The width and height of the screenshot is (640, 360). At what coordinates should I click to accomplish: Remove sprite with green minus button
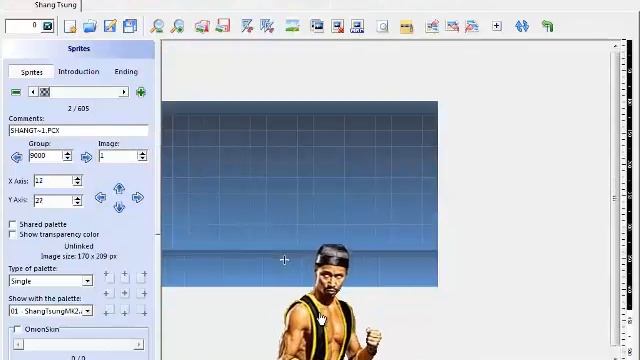pos(16,92)
